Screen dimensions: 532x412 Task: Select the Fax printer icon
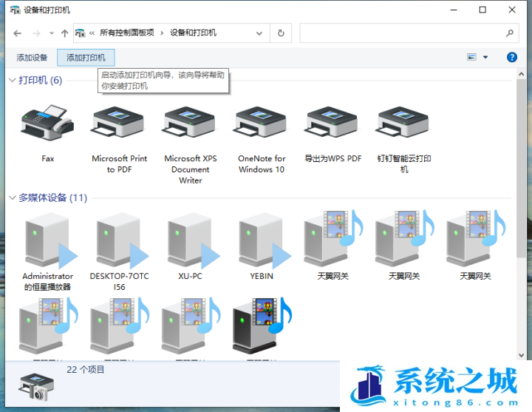pos(47,123)
